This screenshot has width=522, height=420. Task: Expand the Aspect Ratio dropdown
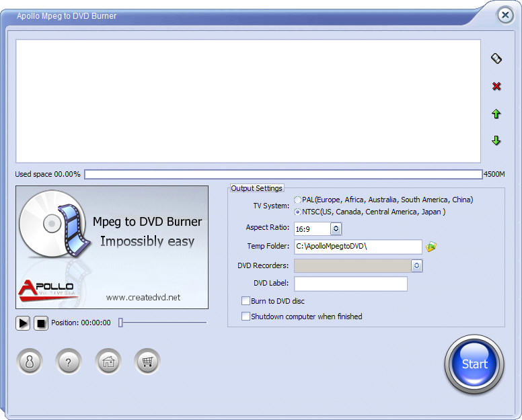coord(336,229)
